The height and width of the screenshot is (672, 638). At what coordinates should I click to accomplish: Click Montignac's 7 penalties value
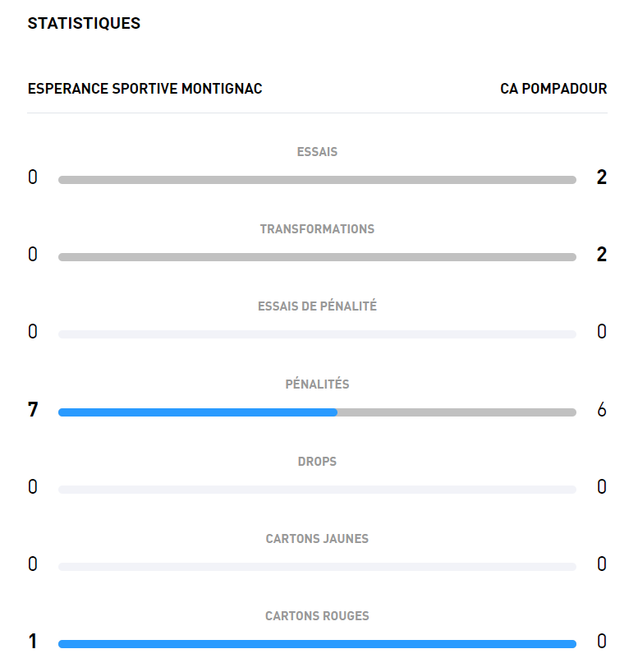pyautogui.click(x=33, y=409)
